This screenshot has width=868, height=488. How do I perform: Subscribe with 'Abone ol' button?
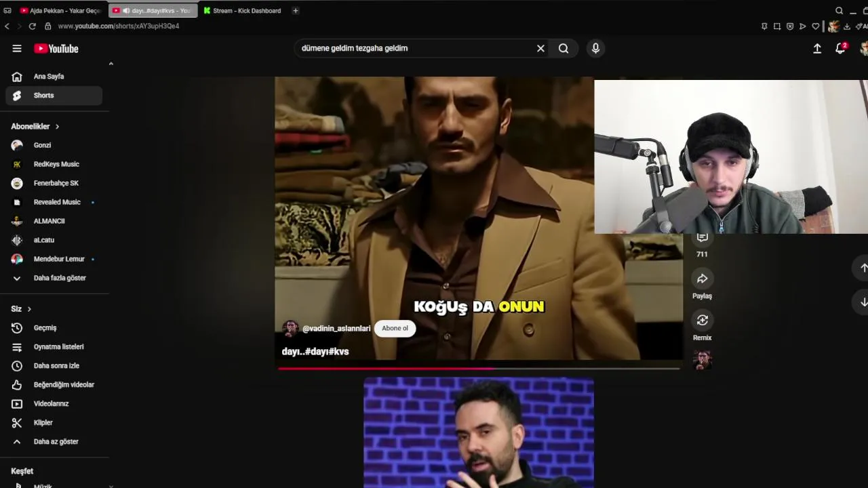(395, 328)
